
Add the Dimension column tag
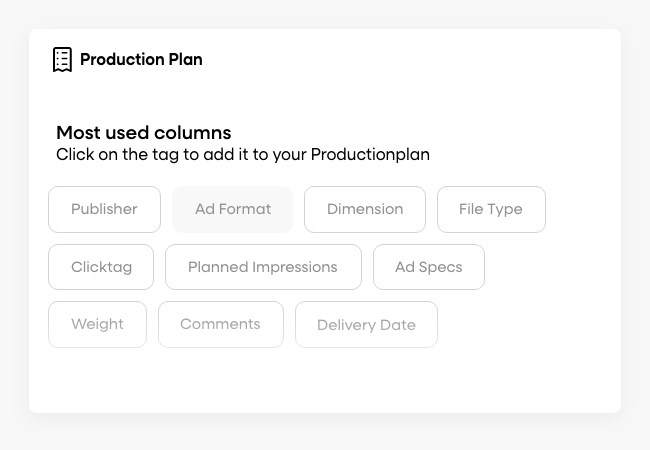pyautogui.click(x=365, y=209)
